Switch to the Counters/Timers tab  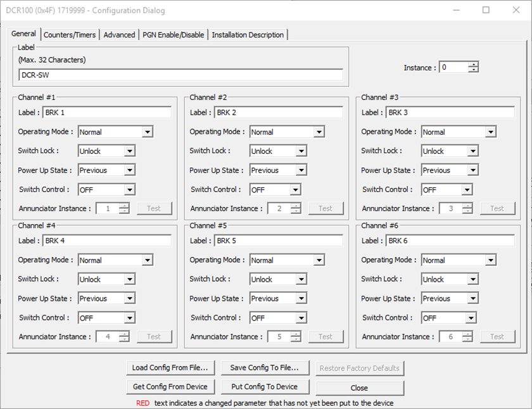[x=70, y=35]
